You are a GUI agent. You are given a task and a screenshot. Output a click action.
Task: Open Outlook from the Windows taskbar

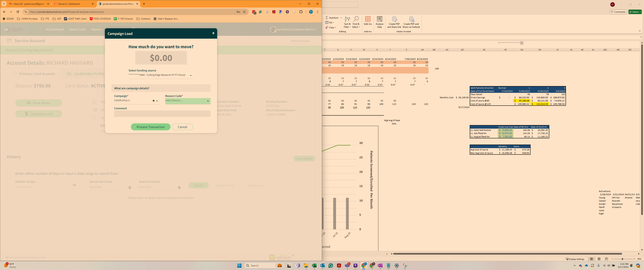pos(323,265)
